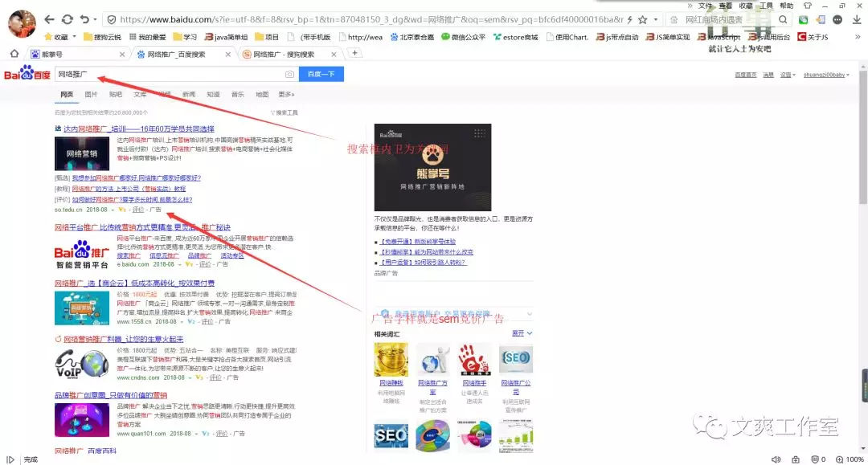Select the 地图 search category
The height and width of the screenshot is (465, 868).
(262, 95)
